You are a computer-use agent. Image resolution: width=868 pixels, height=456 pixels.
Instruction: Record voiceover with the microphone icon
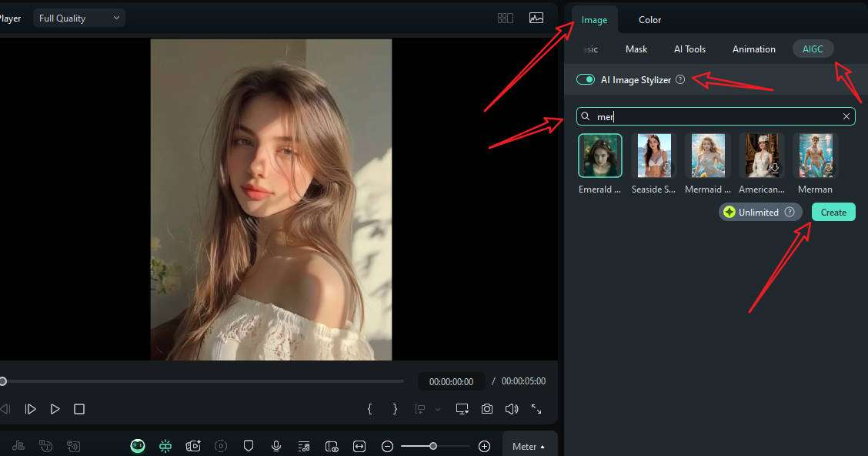coord(276,446)
